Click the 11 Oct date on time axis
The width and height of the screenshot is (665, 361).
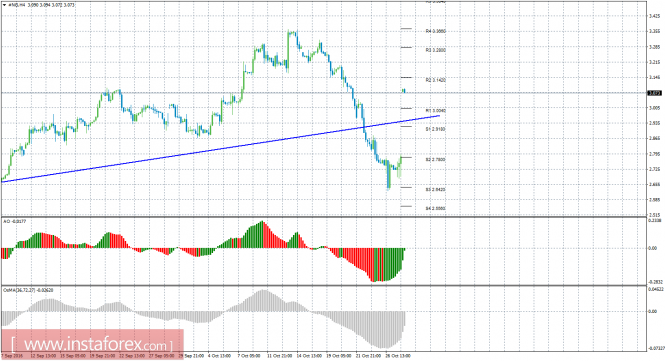coord(279,356)
